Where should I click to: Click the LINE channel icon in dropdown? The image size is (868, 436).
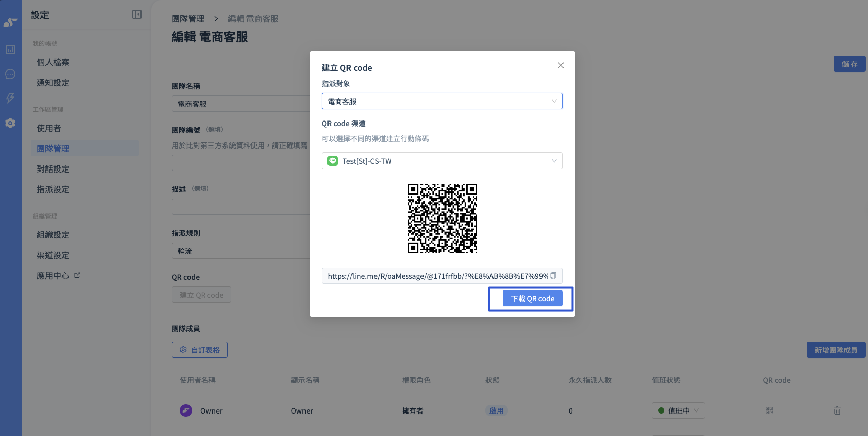click(x=333, y=161)
